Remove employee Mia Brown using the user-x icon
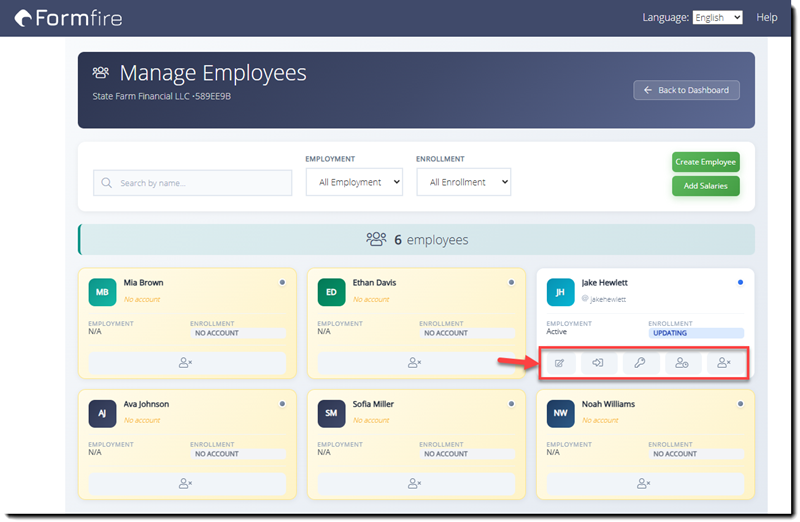Viewport: 800px width, 522px height. (x=186, y=363)
